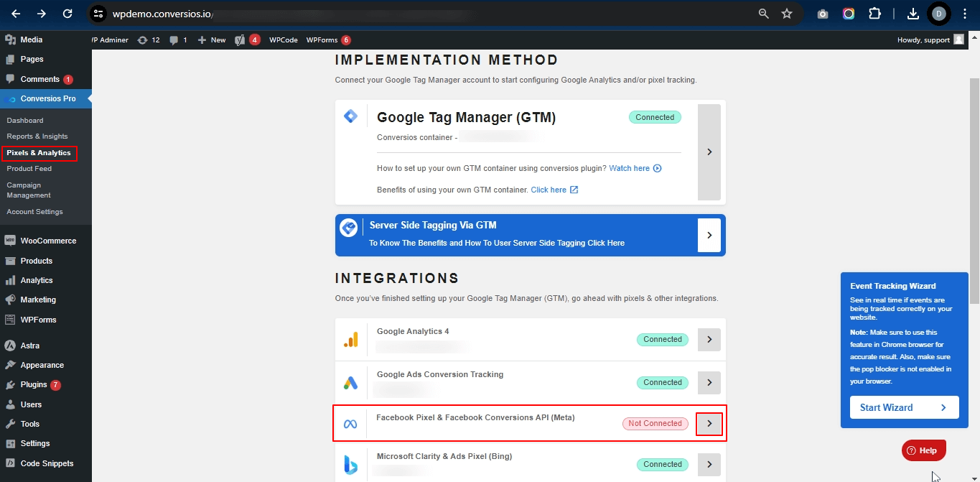Viewport: 980px width, 482px height.
Task: Click the page vertical scrollbar
Action: tap(974, 190)
